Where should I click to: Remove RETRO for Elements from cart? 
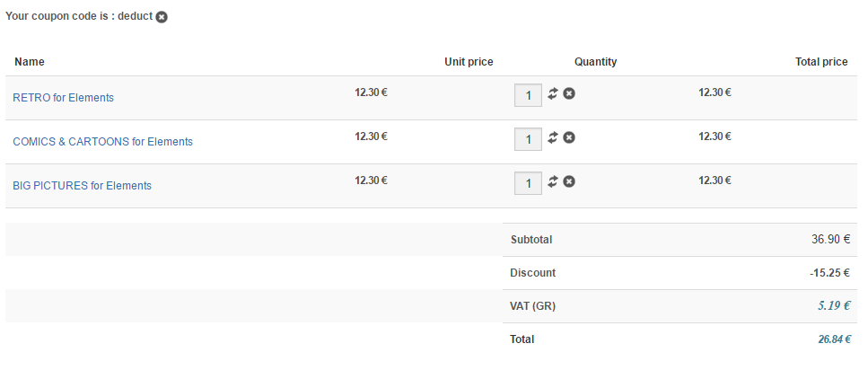[x=569, y=93]
